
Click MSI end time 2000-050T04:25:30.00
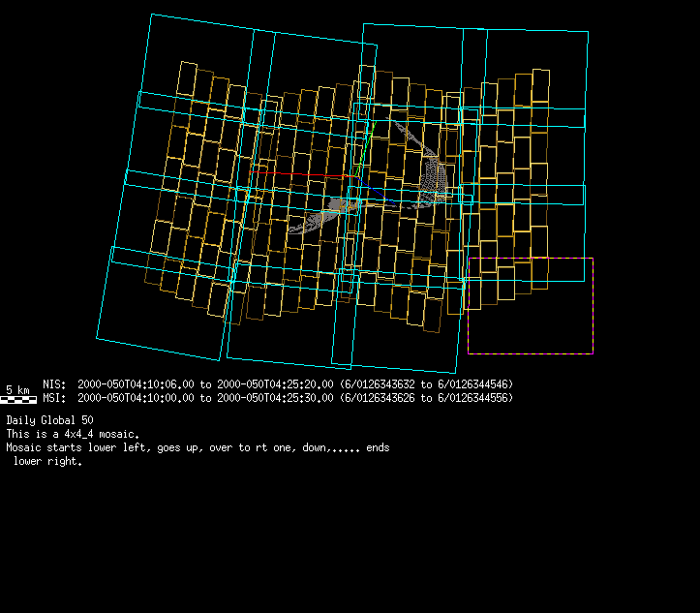click(x=275, y=398)
